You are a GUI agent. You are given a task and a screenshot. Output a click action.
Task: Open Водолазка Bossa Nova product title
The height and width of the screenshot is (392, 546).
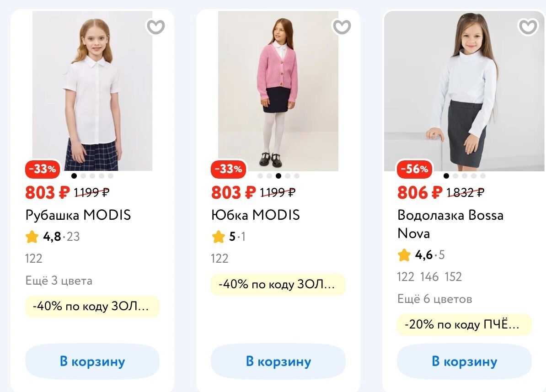tap(450, 224)
